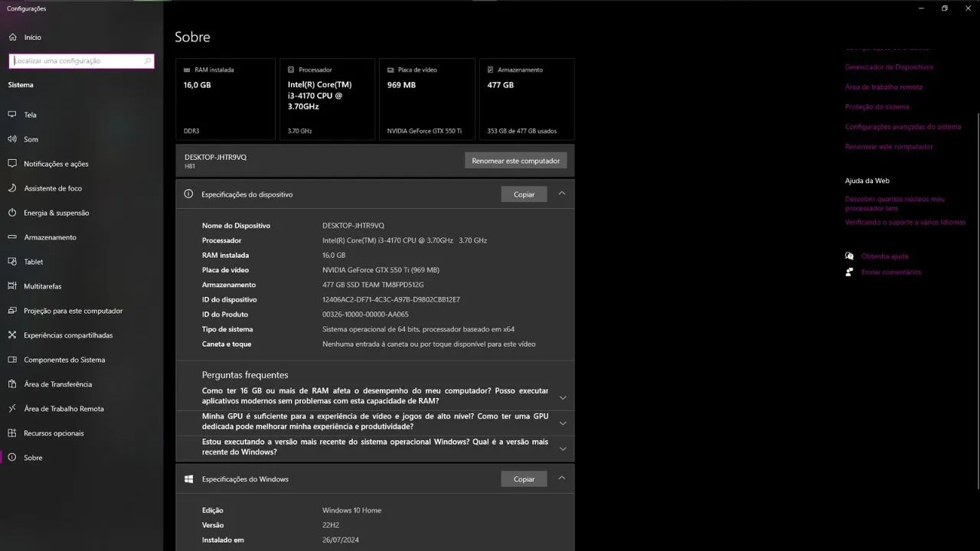The width and height of the screenshot is (980, 551).
Task: Click Renomear este computador button
Action: point(516,161)
